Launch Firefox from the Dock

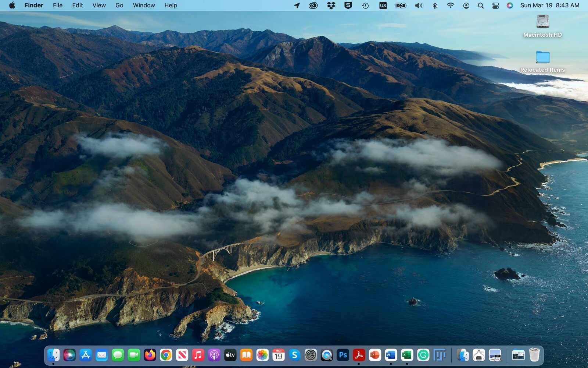tap(150, 355)
